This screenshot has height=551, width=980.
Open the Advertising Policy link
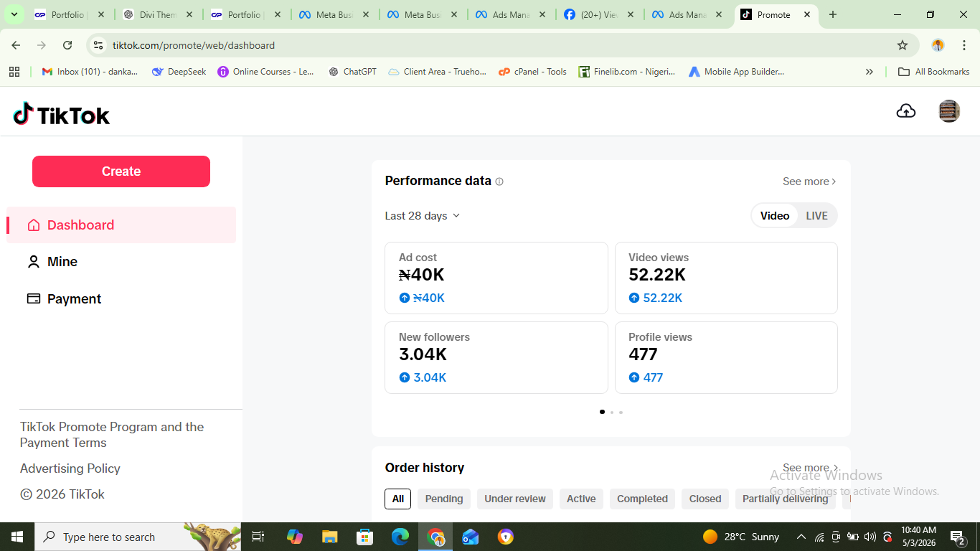point(70,468)
